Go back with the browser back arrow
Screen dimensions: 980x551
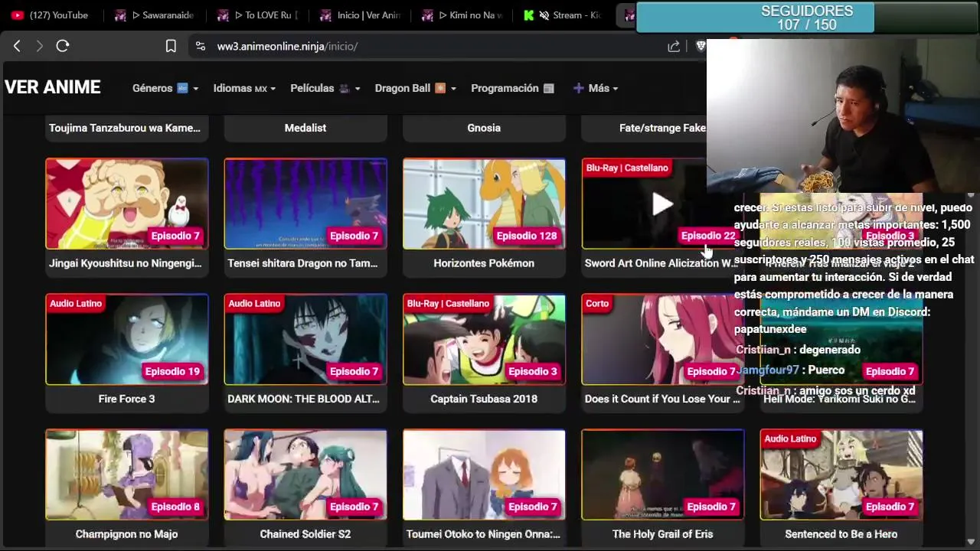pyautogui.click(x=17, y=46)
